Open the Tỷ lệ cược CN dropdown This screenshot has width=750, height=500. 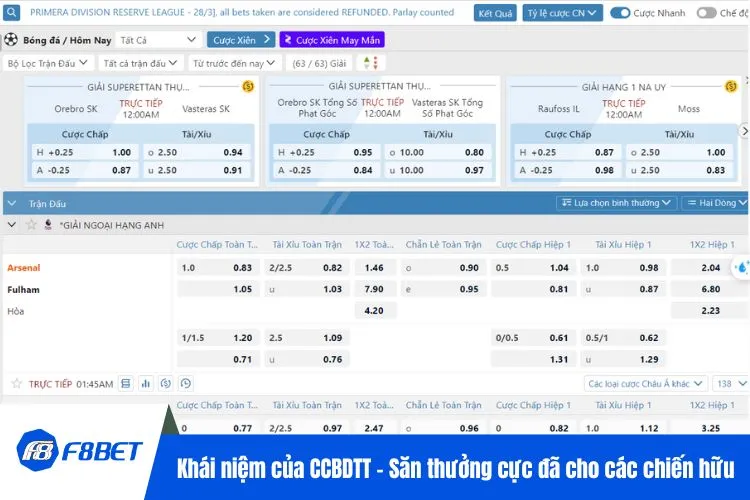click(562, 13)
